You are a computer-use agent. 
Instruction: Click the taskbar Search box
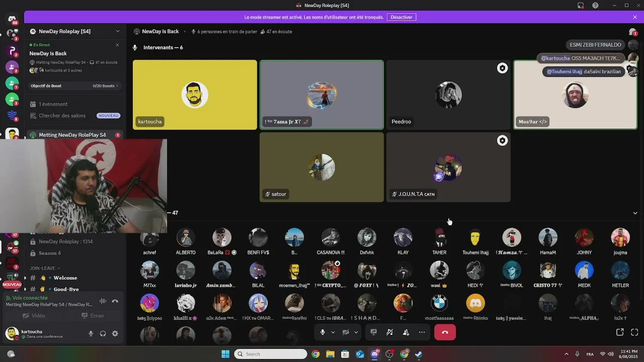click(x=271, y=354)
